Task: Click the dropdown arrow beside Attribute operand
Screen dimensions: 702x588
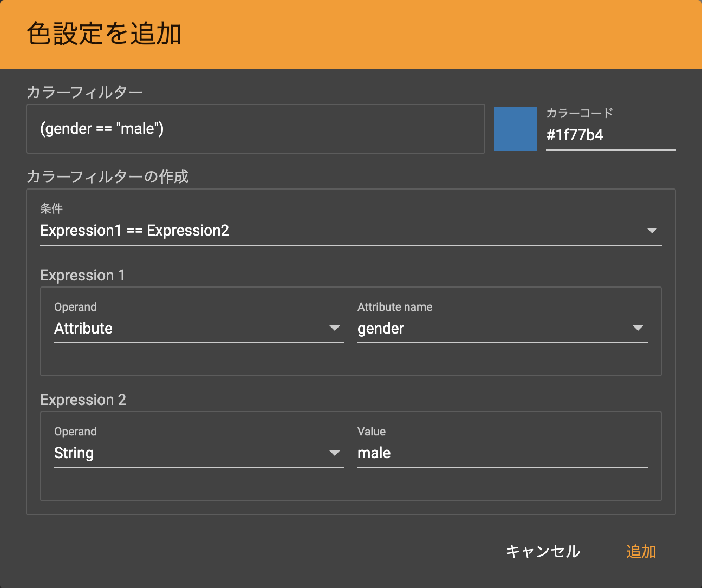Action: [x=335, y=328]
